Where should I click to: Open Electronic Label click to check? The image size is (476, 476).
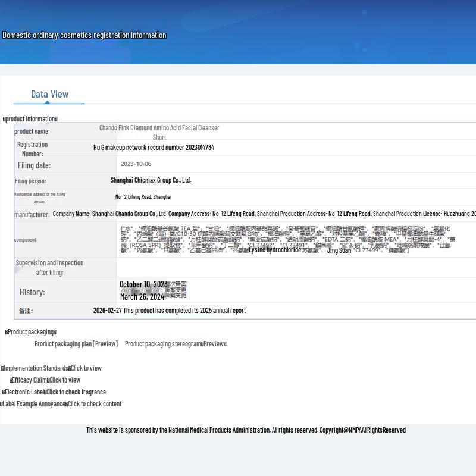[54, 392]
